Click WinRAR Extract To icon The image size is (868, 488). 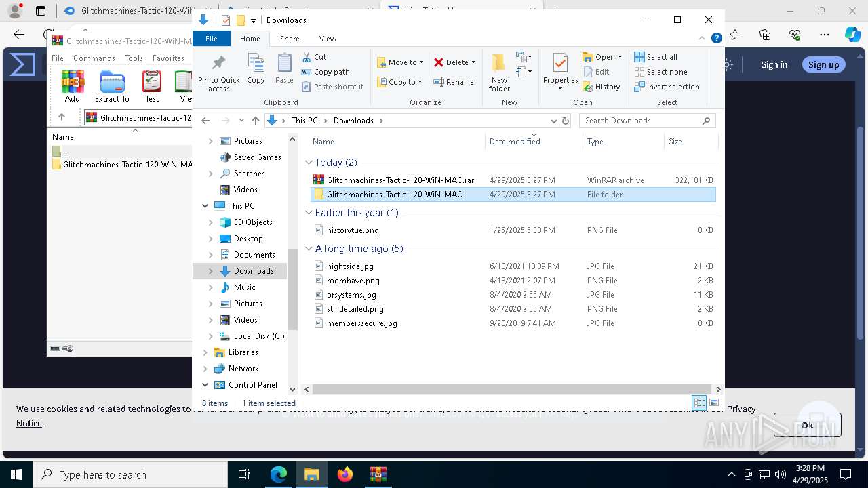click(112, 86)
